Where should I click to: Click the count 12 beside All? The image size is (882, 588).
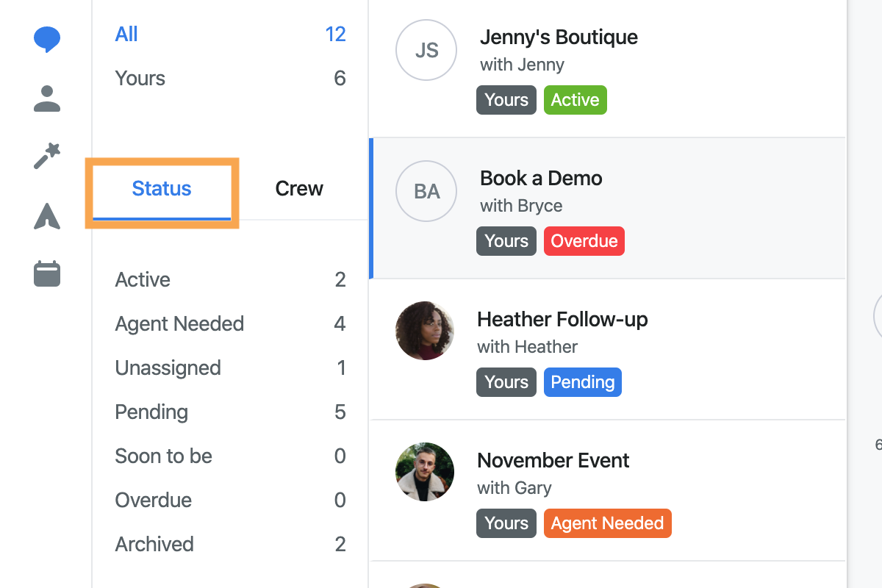(x=336, y=35)
